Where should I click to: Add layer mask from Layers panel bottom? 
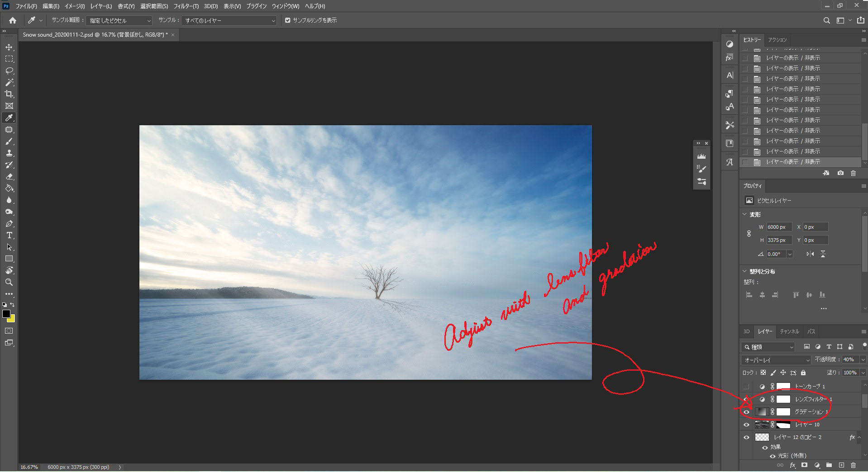click(x=804, y=465)
